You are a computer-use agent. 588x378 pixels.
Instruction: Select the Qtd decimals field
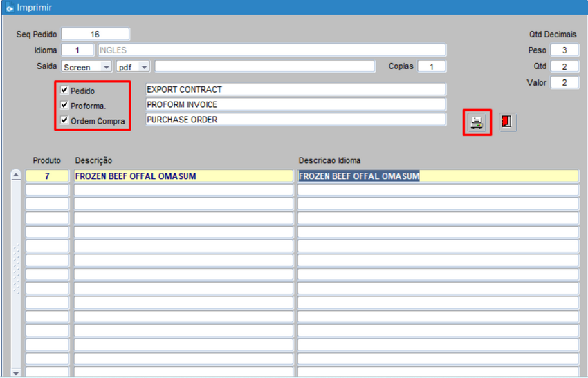click(x=564, y=67)
